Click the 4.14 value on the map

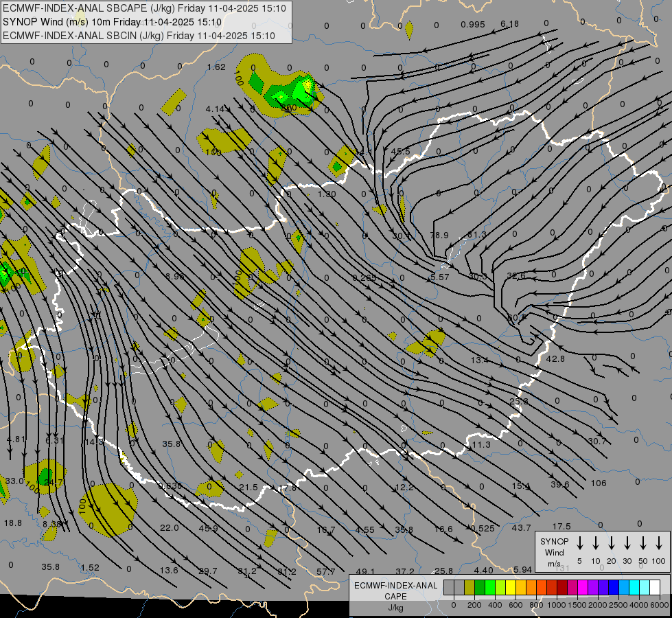[x=215, y=109]
